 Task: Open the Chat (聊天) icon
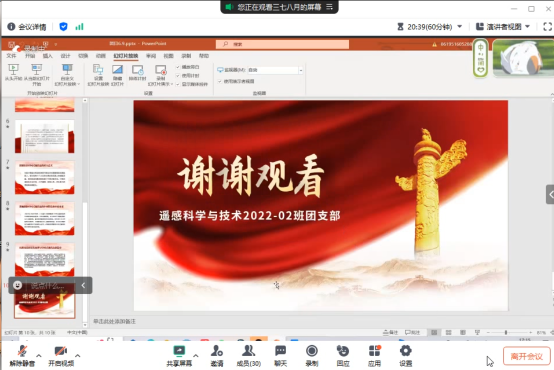(x=281, y=351)
